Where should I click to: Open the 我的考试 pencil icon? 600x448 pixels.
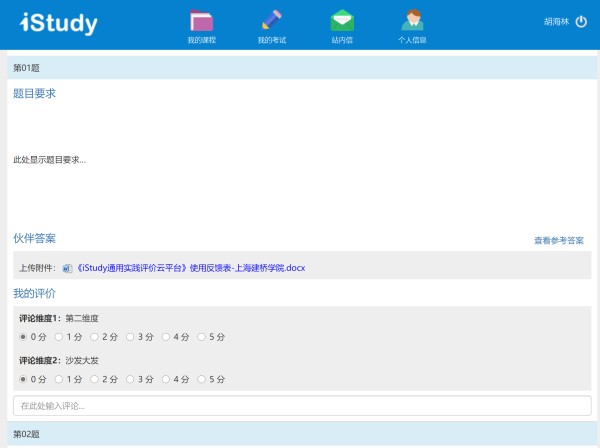click(272, 19)
